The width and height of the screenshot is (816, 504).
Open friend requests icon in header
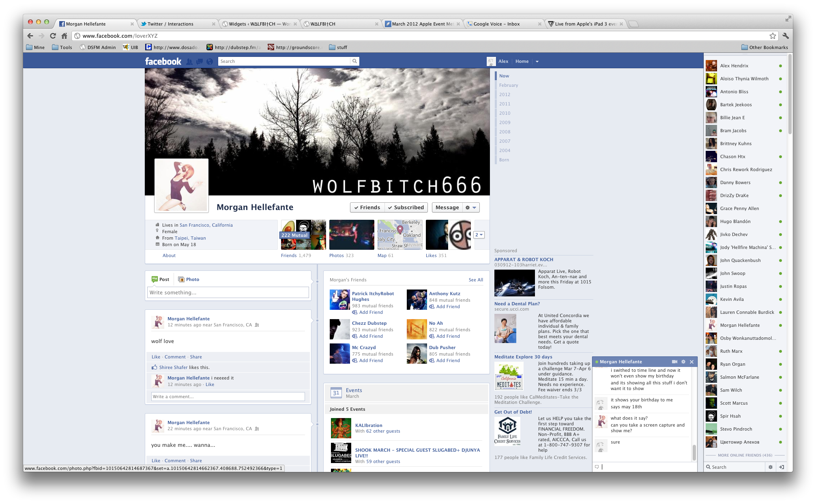click(x=189, y=62)
